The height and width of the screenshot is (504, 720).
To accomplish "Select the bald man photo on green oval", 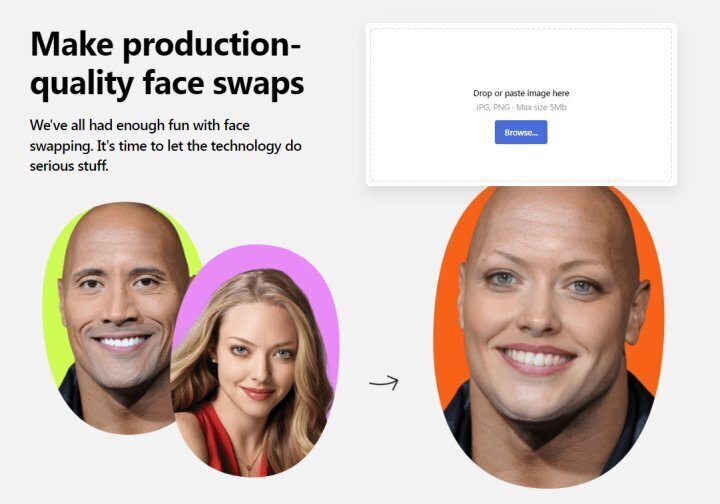I will 123,318.
